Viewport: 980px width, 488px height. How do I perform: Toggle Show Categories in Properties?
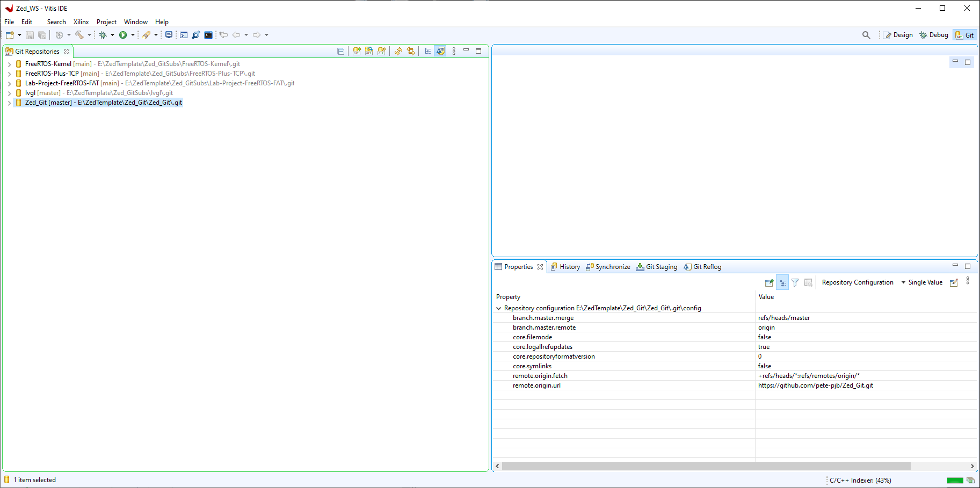(783, 282)
